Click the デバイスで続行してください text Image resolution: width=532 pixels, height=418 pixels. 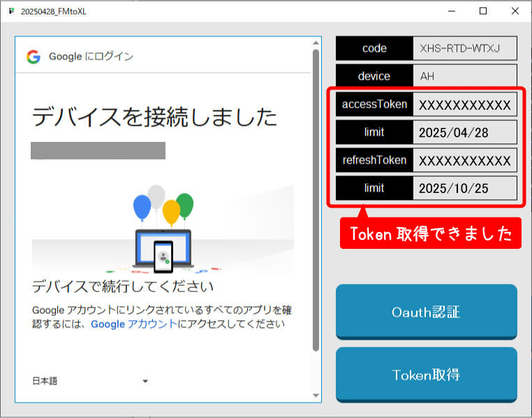click(x=123, y=287)
